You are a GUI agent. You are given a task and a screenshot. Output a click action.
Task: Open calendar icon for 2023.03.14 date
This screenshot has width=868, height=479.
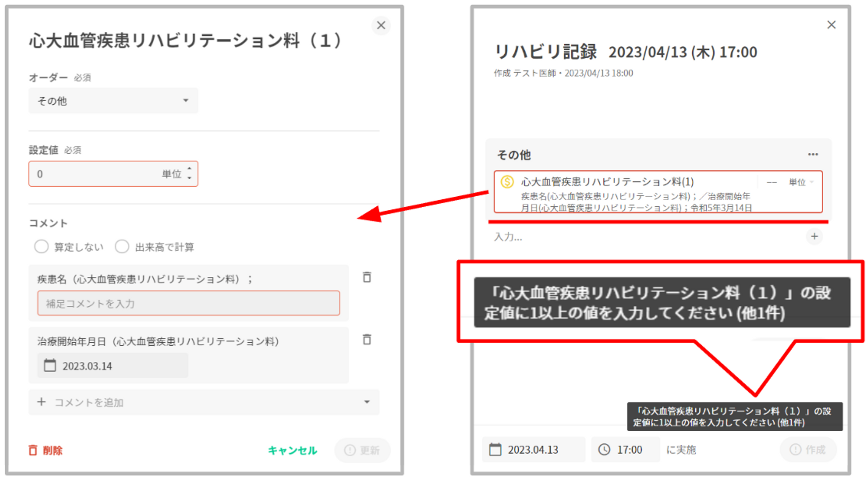[x=50, y=366]
